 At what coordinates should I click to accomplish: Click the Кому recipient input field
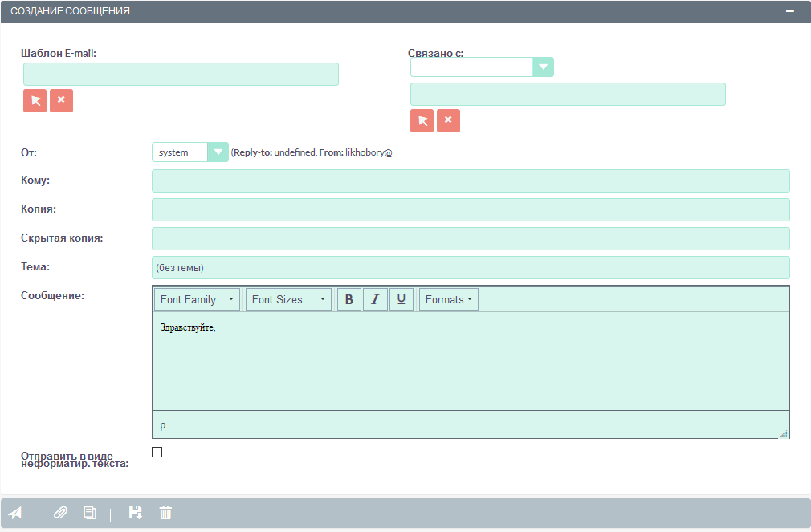pos(471,181)
